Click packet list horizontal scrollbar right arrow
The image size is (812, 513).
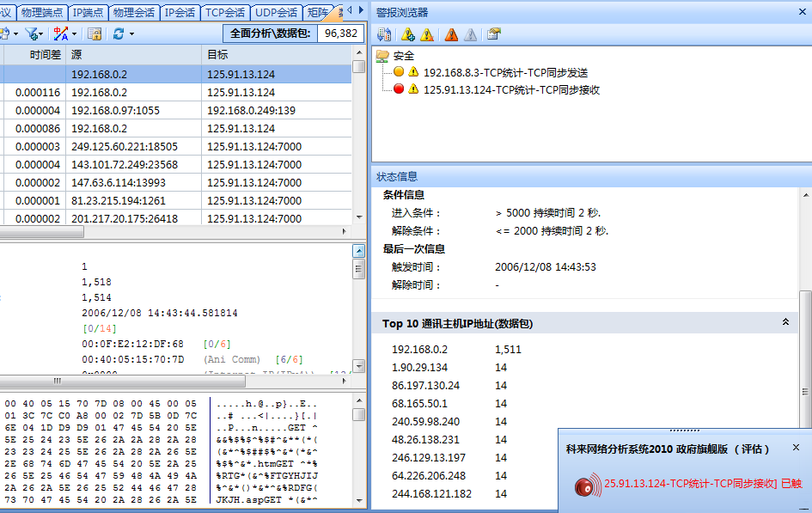pos(345,231)
